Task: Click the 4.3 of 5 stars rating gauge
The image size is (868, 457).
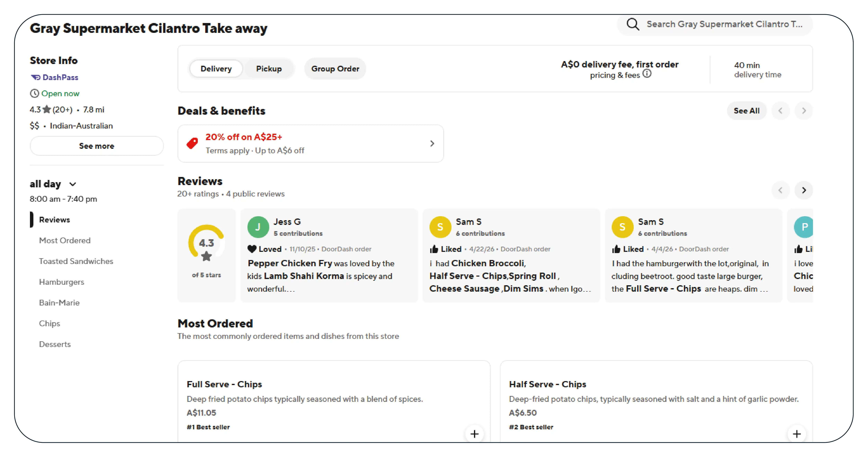Action: pyautogui.click(x=206, y=243)
